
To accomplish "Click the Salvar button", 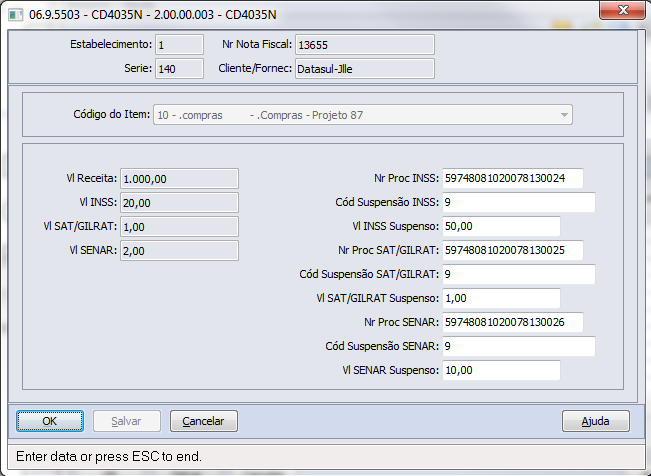I will [x=126, y=421].
